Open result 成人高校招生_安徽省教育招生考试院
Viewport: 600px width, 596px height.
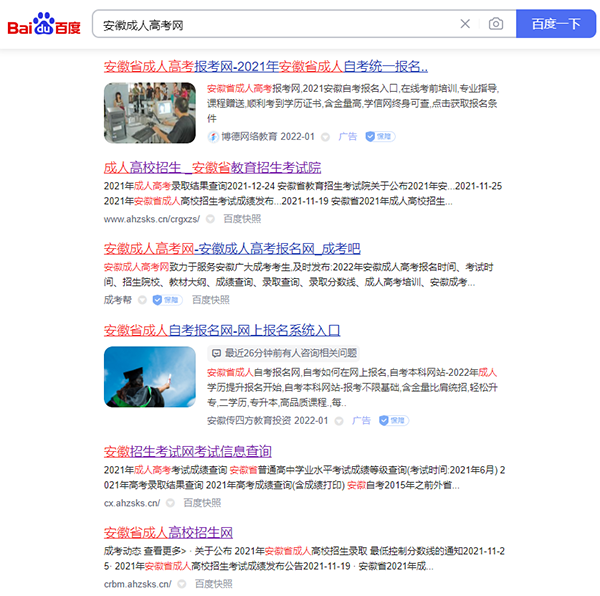[212, 168]
